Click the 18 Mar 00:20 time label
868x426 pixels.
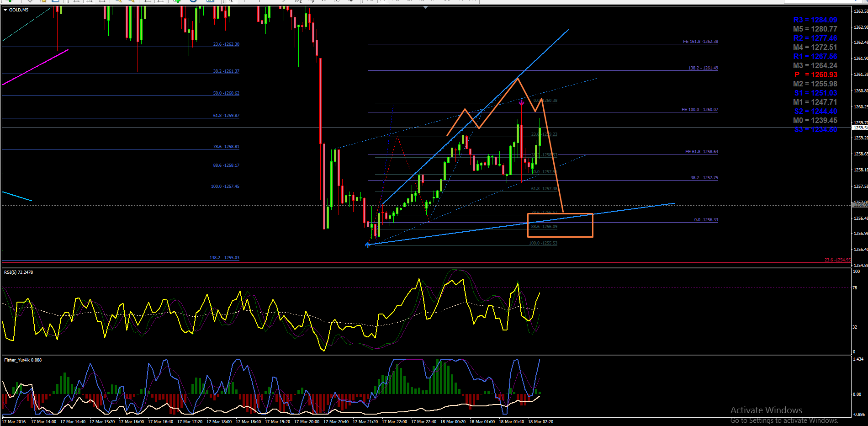pos(453,422)
